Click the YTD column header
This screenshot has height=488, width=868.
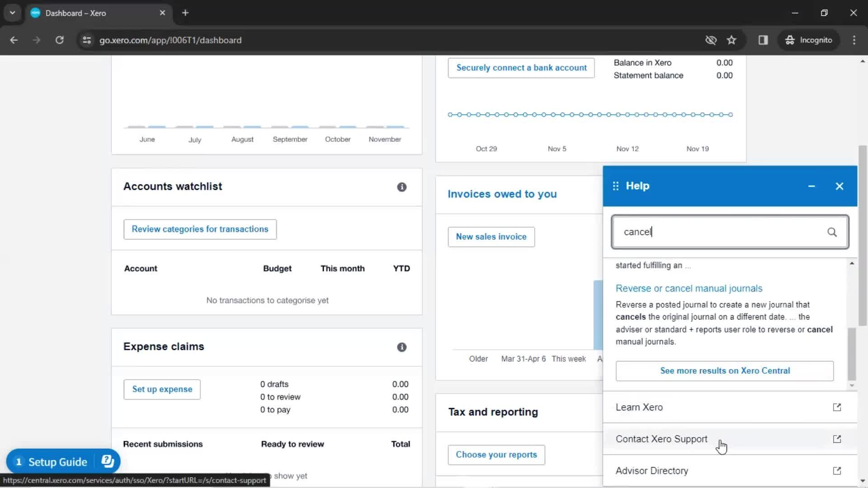pyautogui.click(x=401, y=269)
